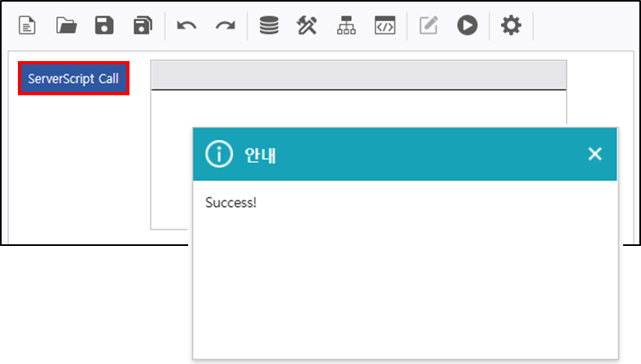Select the edit pencil icon
The image size is (641, 364).
[428, 25]
